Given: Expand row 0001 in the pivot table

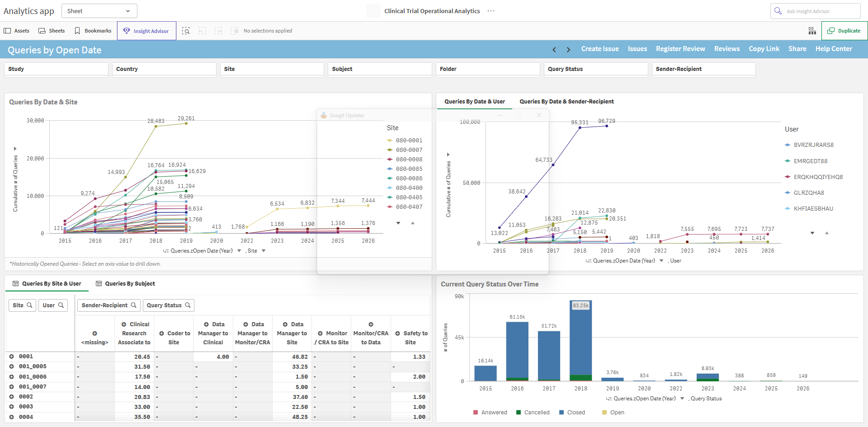Looking at the screenshot, I should click(12, 357).
